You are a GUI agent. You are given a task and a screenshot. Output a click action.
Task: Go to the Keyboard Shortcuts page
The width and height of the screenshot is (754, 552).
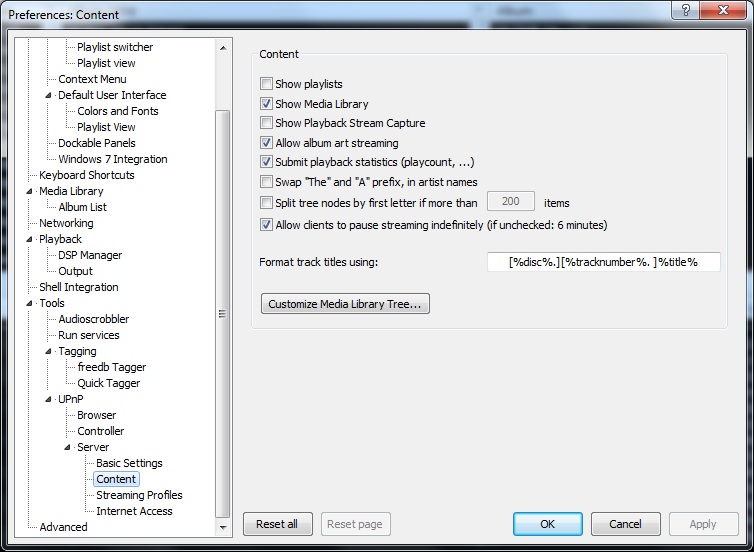point(86,175)
